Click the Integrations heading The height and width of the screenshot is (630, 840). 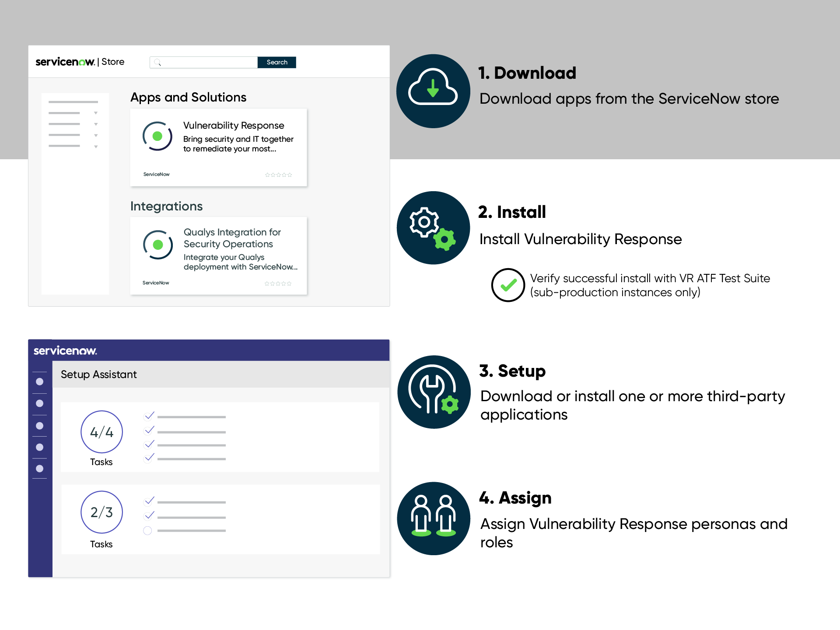[167, 206]
